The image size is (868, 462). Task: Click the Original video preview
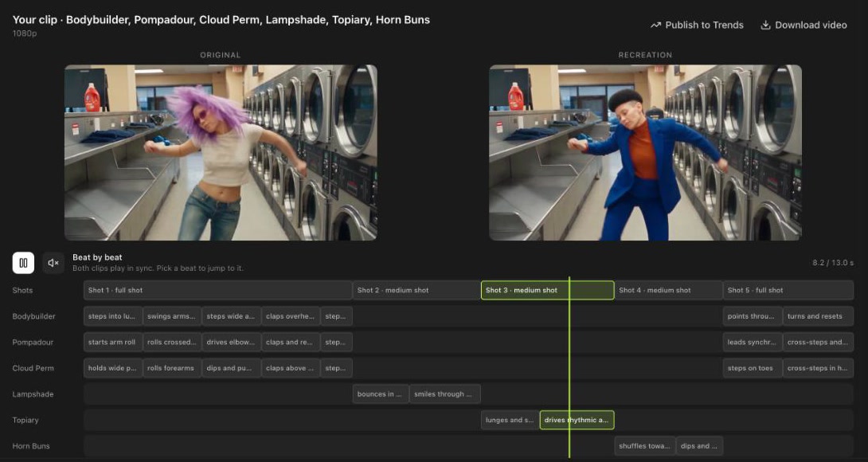(221, 153)
